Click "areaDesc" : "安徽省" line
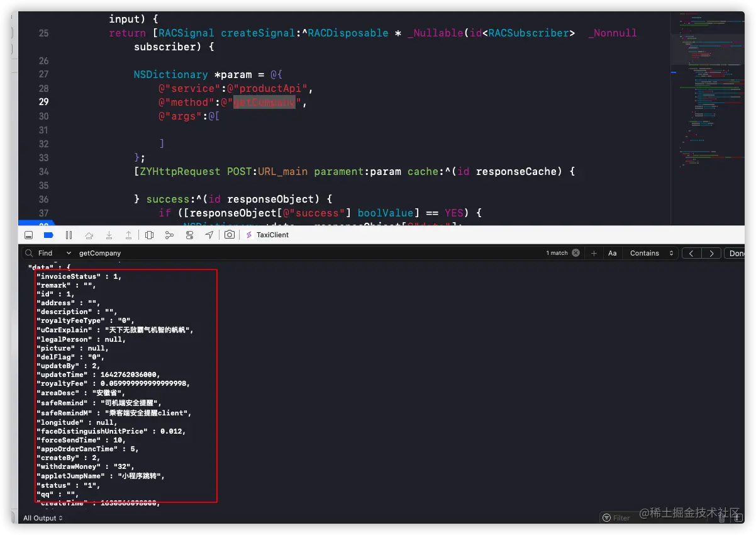Screen dimensions: 756x535 pyautogui.click(x=81, y=393)
